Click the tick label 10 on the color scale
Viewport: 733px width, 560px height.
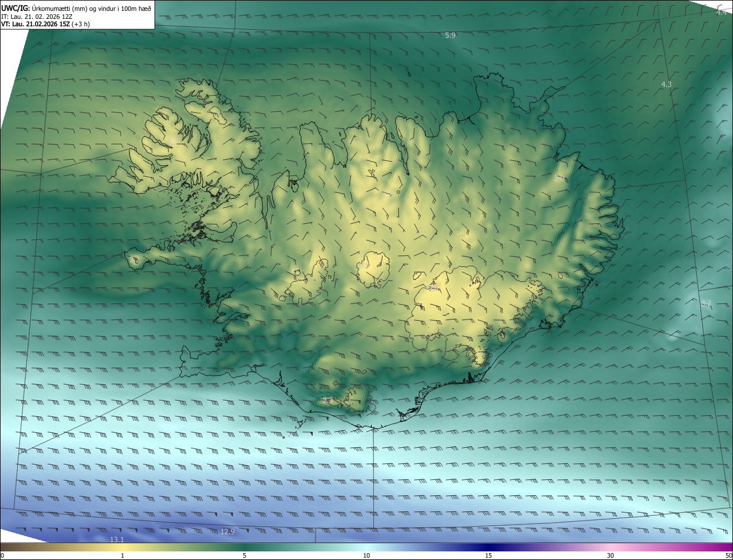[366, 555]
